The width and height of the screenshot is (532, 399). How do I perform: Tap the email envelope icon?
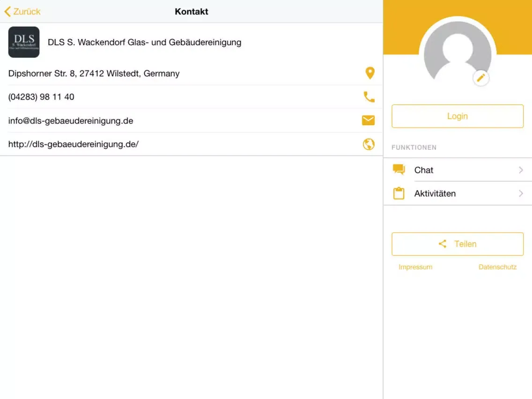369,120
